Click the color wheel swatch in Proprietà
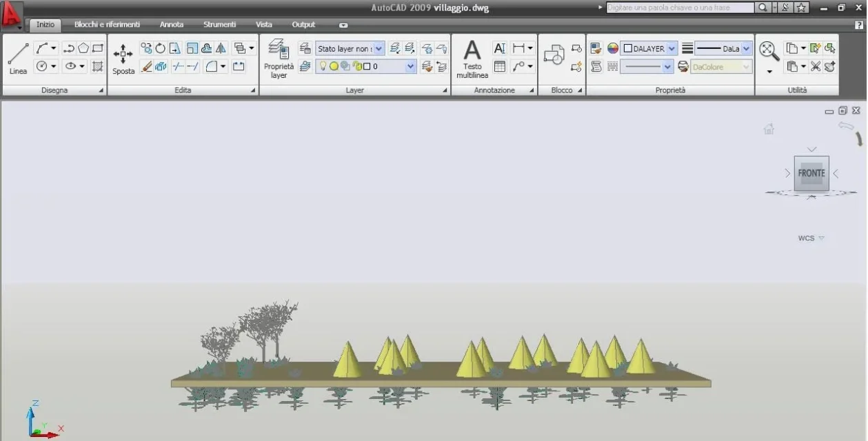Viewport: 868px width, 441px height. [x=613, y=48]
